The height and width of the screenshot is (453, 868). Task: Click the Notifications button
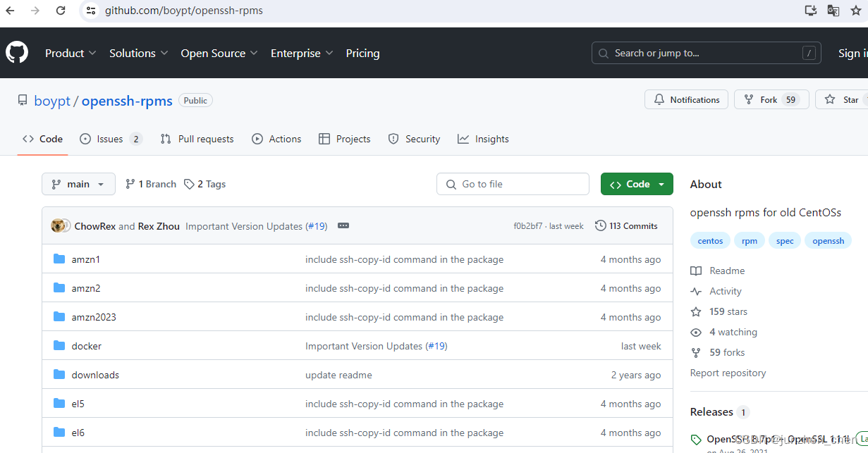point(686,99)
